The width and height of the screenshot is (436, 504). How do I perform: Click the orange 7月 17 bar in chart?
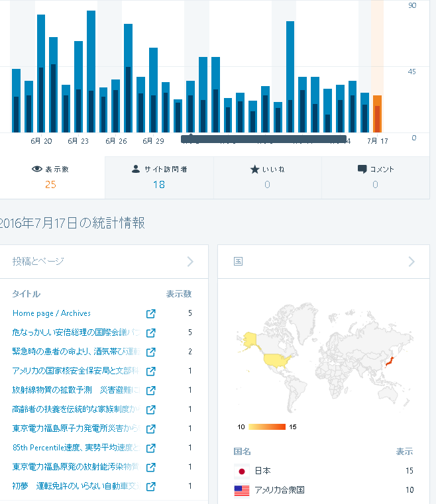tap(377, 114)
